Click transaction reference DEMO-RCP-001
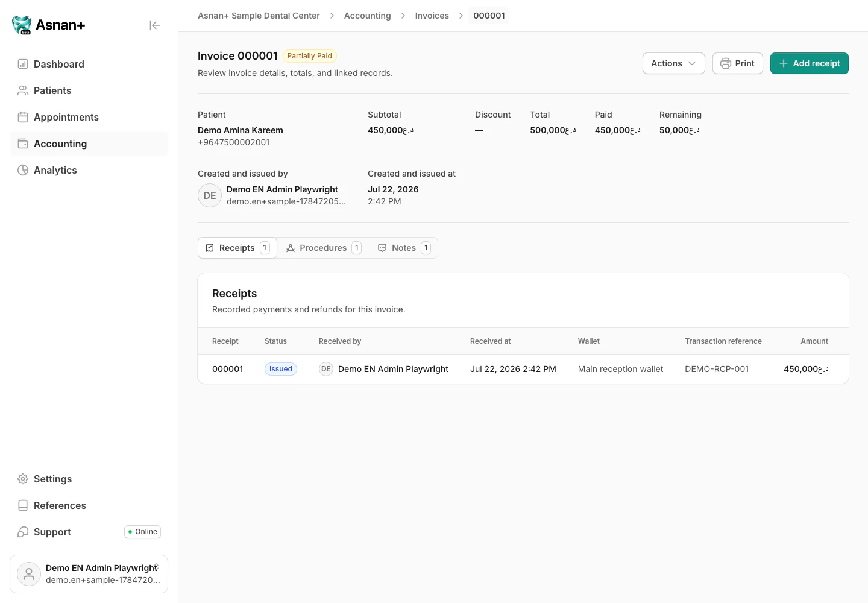This screenshot has width=868, height=603. (717, 369)
